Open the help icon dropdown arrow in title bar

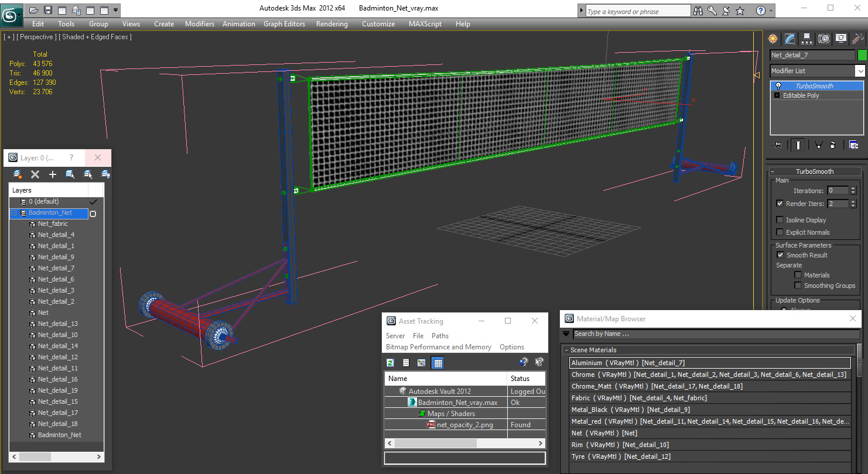(x=770, y=11)
